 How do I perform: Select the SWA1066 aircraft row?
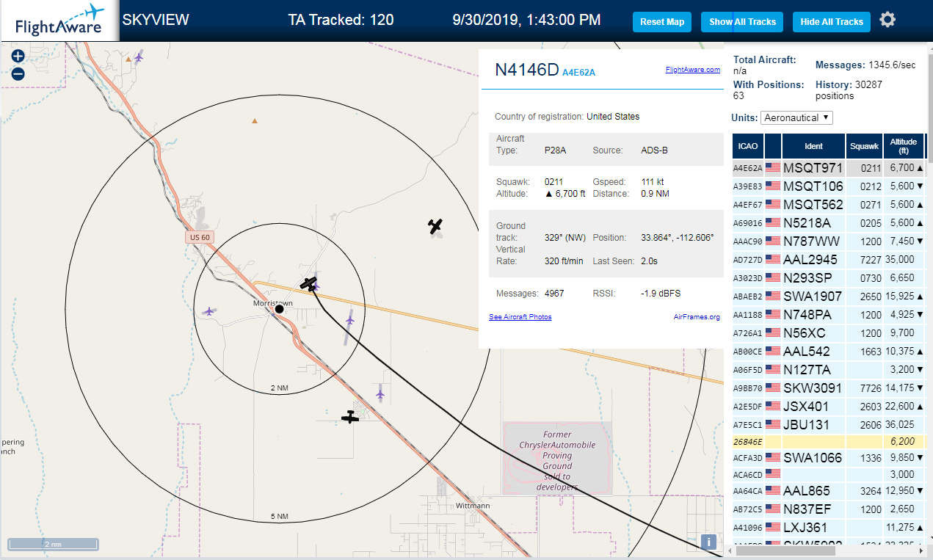pyautogui.click(x=829, y=459)
